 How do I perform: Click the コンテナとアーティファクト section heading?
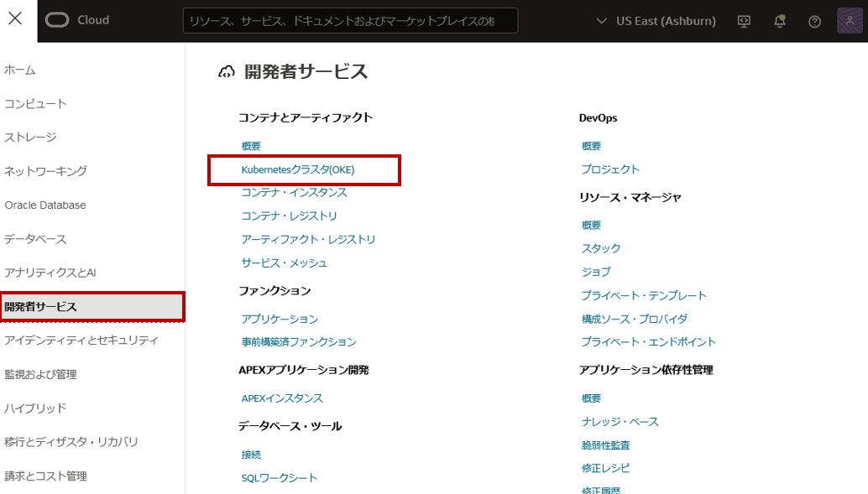point(306,117)
